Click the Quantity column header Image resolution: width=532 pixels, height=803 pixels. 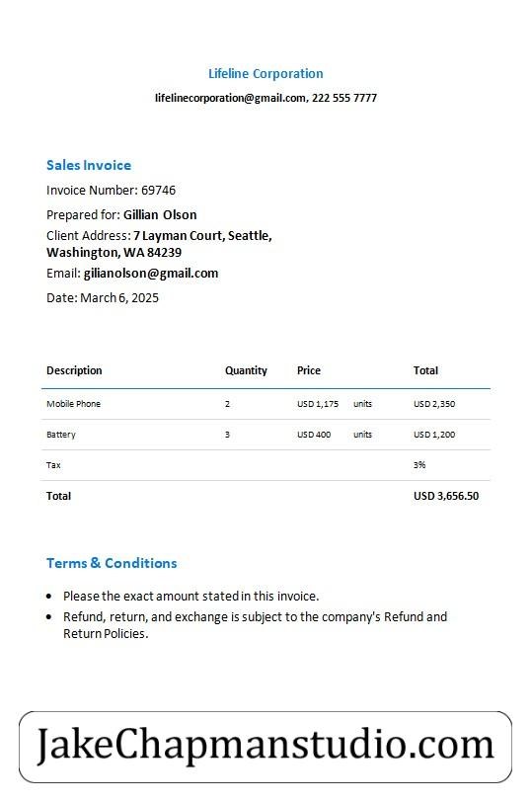pyautogui.click(x=246, y=370)
